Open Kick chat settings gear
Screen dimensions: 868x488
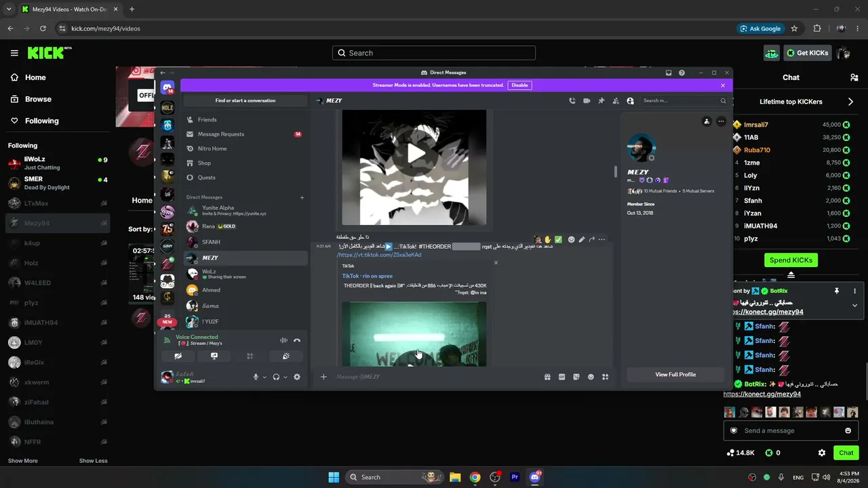click(822, 453)
